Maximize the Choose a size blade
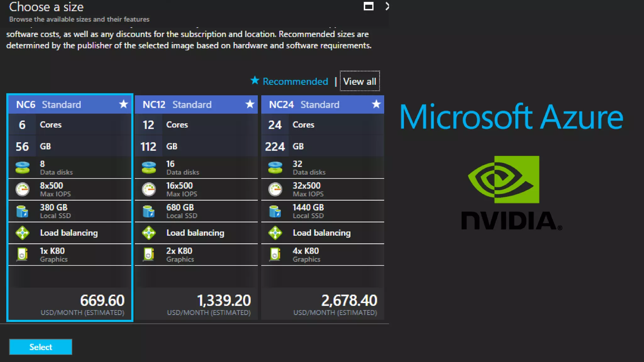644x362 pixels. (369, 6)
